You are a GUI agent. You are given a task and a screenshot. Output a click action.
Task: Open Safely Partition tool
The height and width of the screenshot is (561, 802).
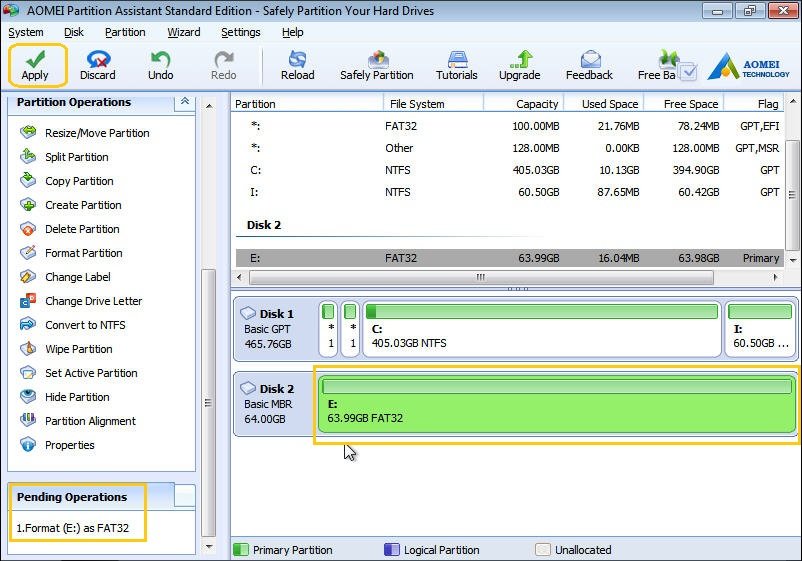coord(377,65)
